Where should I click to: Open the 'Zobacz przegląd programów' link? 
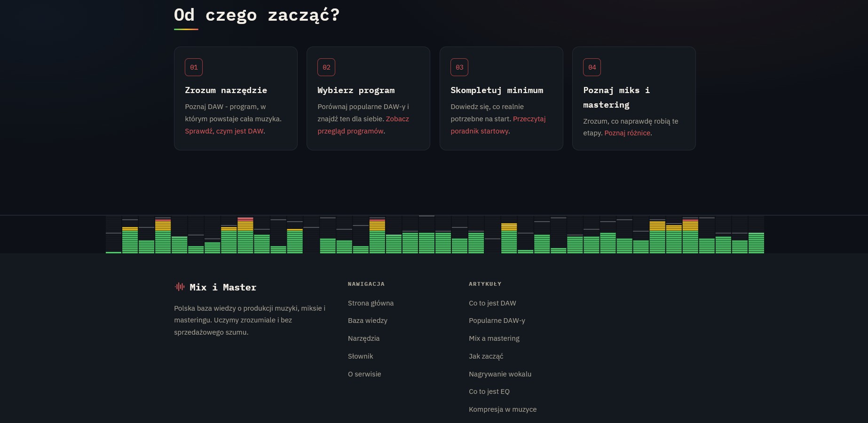point(363,125)
